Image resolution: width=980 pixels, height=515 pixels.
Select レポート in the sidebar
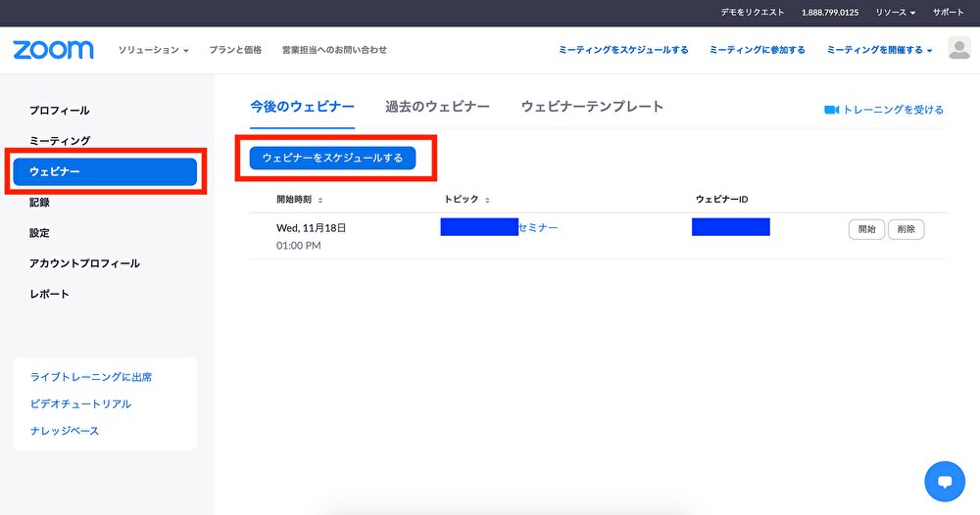coord(49,294)
